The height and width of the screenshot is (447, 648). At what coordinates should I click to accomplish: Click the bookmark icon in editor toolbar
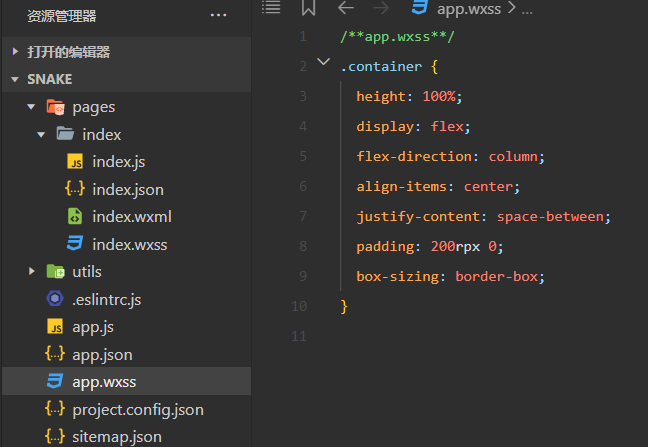click(308, 7)
